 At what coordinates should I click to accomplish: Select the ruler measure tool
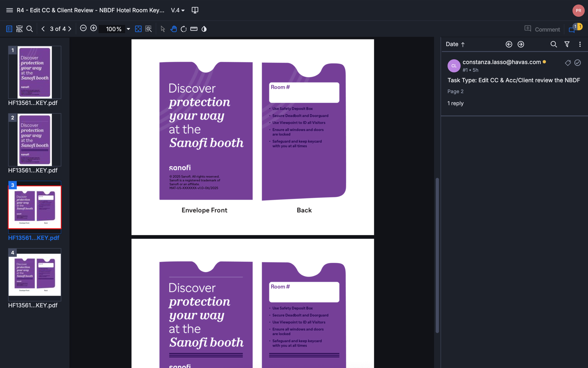[x=194, y=29]
